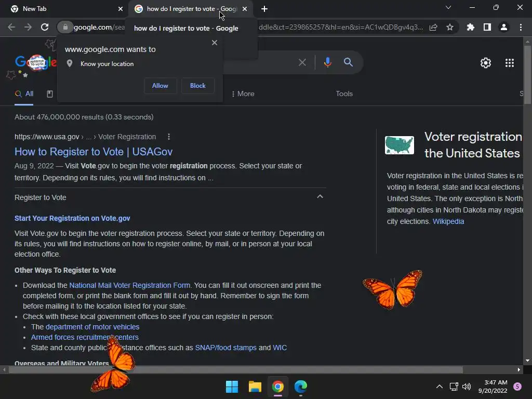Open the Wikipedia link in knowledge panel

448,221
